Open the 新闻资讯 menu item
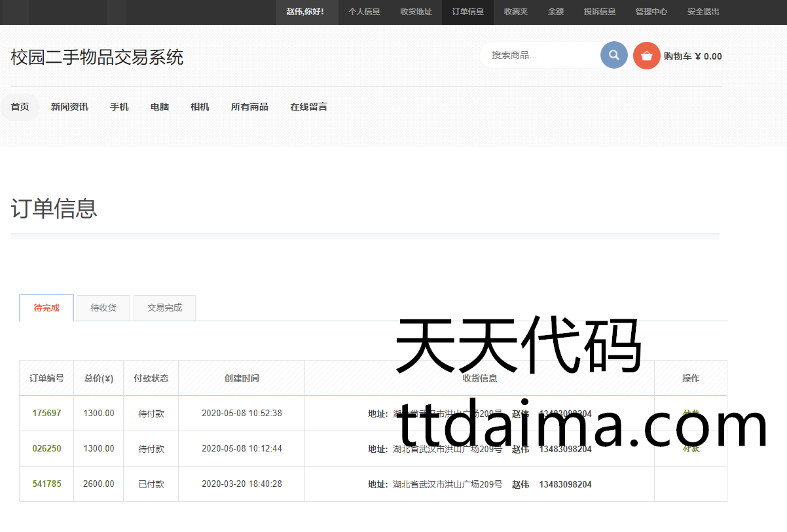This screenshot has width=787, height=532. point(69,107)
